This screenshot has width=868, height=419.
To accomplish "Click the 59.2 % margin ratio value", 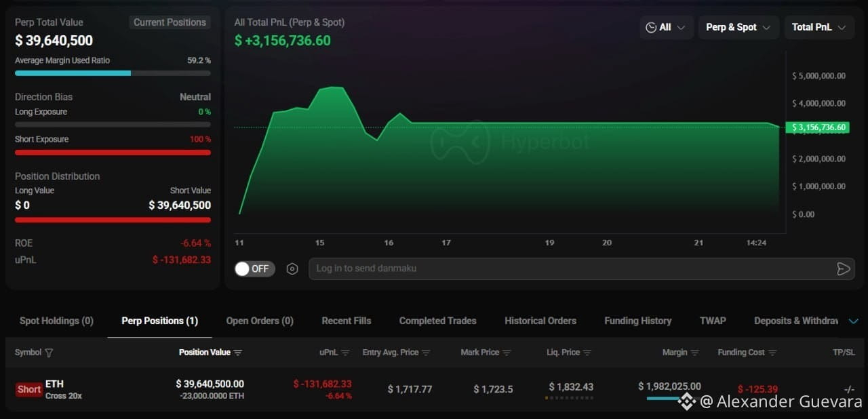I will tap(199, 60).
